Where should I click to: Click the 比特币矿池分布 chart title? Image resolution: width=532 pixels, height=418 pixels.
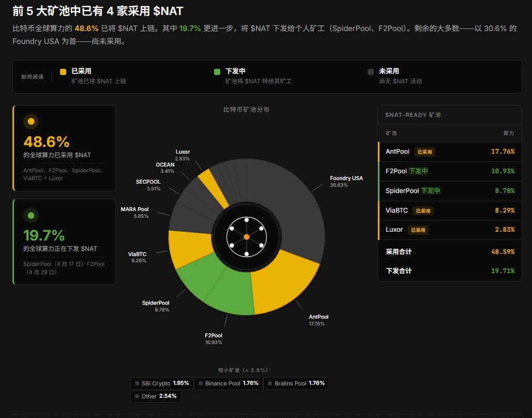coord(246,110)
